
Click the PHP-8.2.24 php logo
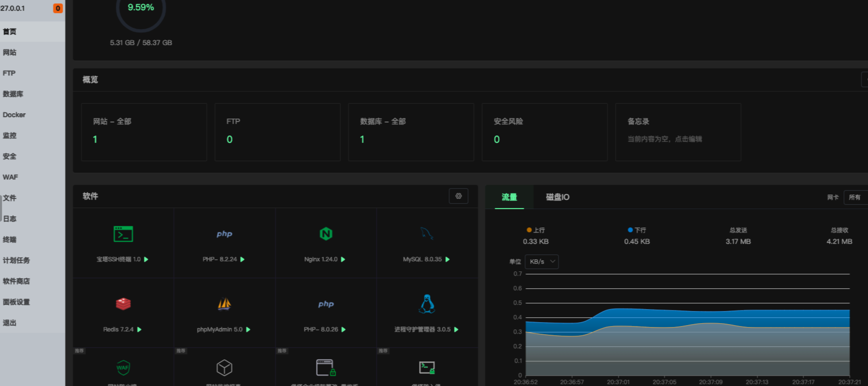pyautogui.click(x=224, y=234)
